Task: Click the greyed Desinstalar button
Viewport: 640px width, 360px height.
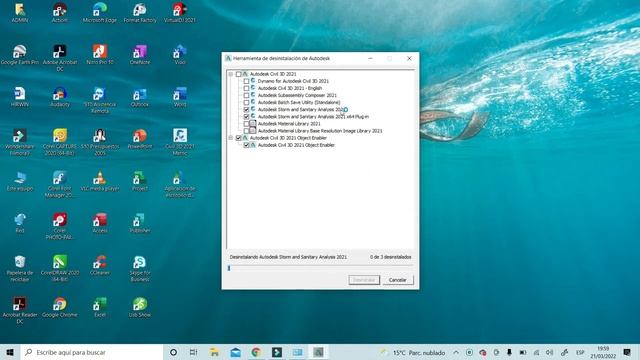Action: coord(364,280)
